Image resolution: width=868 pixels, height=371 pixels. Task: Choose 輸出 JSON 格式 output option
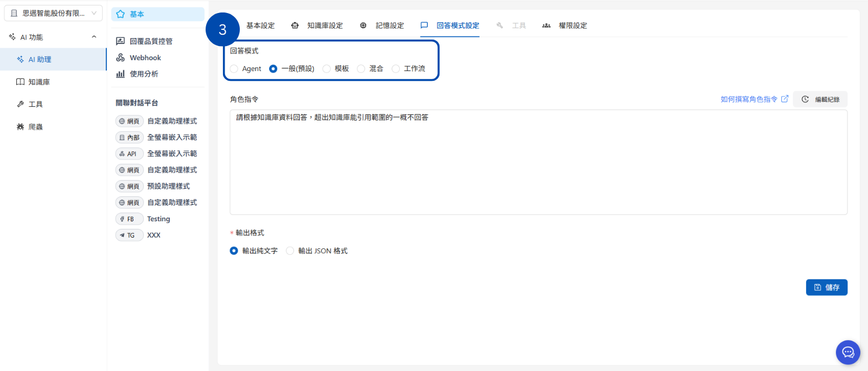[290, 251]
